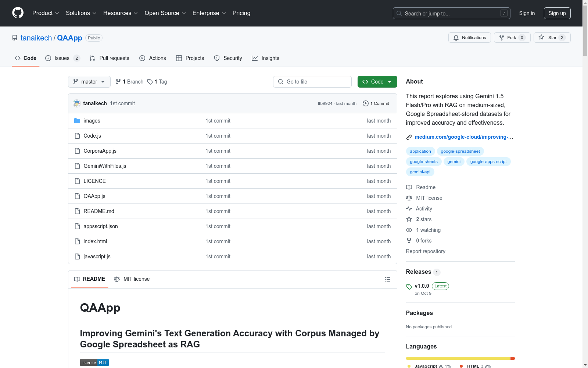Click the tag icon beside 1 Tag
Image resolution: width=588 pixels, height=368 pixels.
pyautogui.click(x=150, y=82)
